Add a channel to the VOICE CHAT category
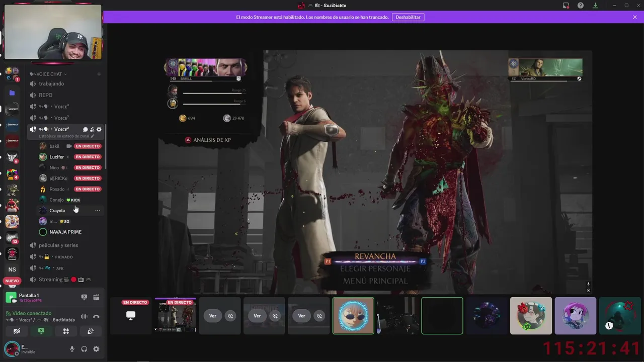The image size is (644, 362). coord(99,74)
